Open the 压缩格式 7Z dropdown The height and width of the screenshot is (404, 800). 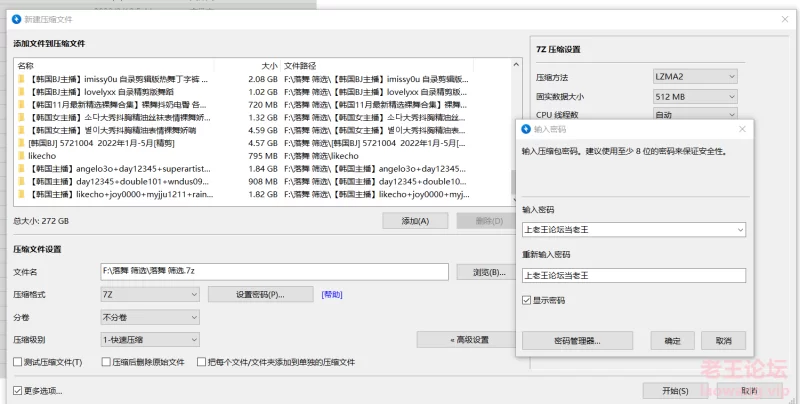click(150, 294)
